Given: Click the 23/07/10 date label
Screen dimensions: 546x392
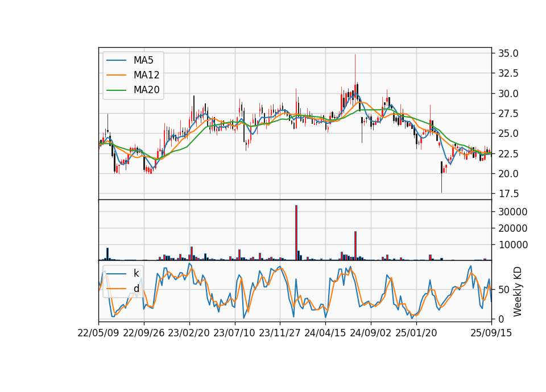Looking at the screenshot, I should pos(234,333).
